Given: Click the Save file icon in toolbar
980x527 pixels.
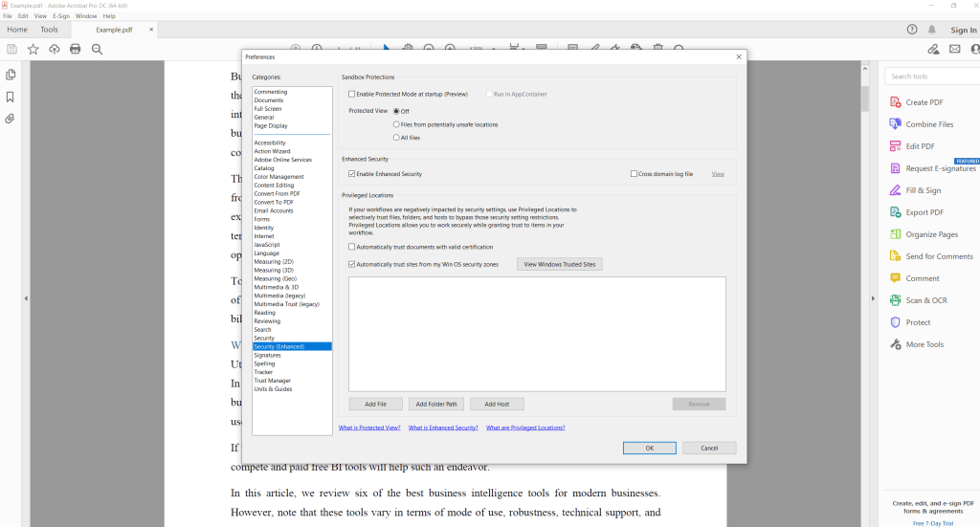Looking at the screenshot, I should (11, 49).
